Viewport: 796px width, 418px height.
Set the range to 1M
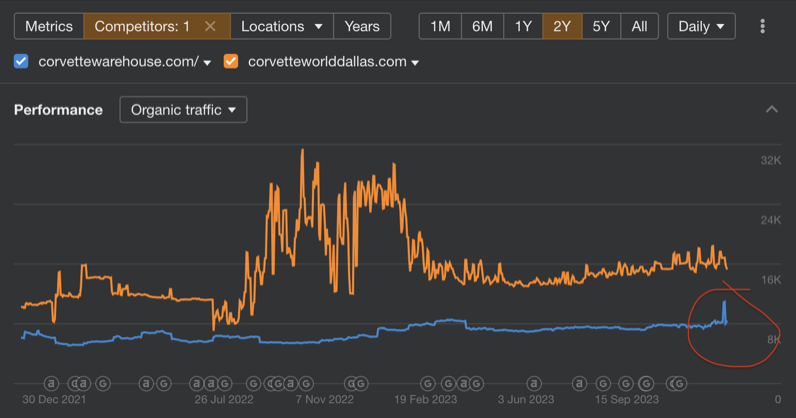click(x=440, y=26)
